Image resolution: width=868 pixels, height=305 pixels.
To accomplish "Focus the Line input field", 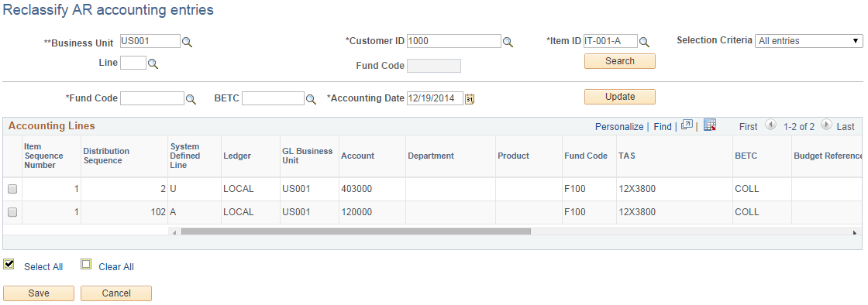I will click(x=133, y=63).
